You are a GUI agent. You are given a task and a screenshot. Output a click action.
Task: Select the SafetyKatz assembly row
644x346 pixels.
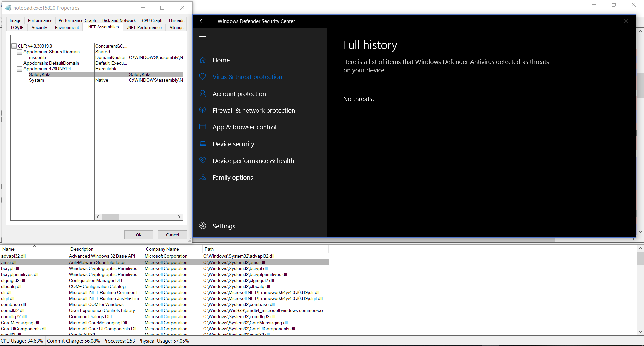[106, 74]
